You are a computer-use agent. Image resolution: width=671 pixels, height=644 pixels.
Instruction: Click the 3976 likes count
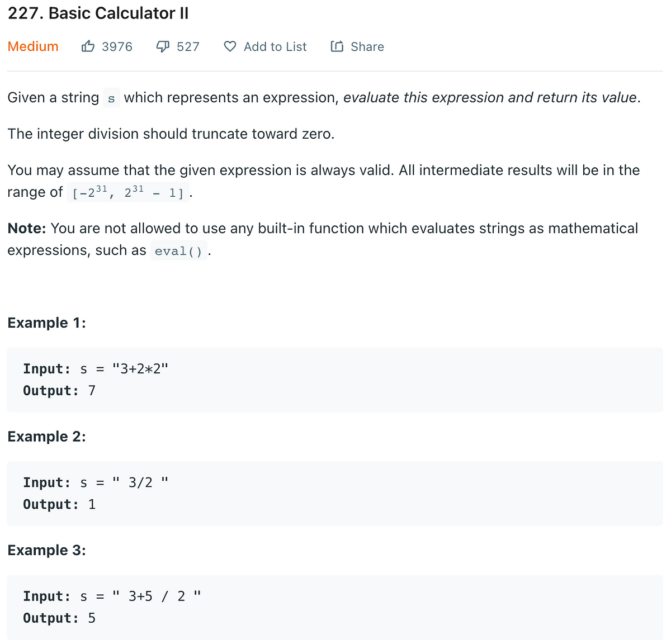(117, 47)
